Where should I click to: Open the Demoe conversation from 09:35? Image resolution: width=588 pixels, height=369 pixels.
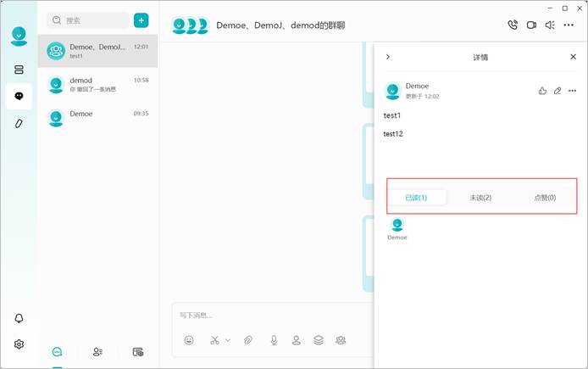[x=98, y=117]
